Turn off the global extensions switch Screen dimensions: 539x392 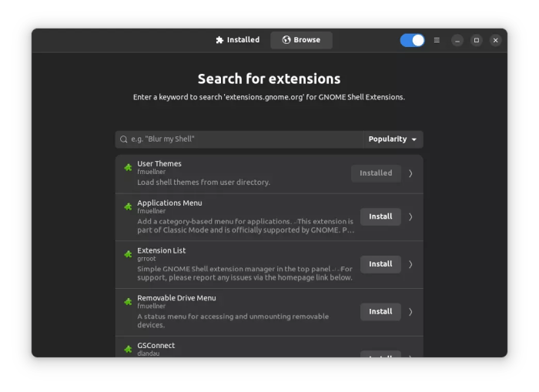[412, 40]
